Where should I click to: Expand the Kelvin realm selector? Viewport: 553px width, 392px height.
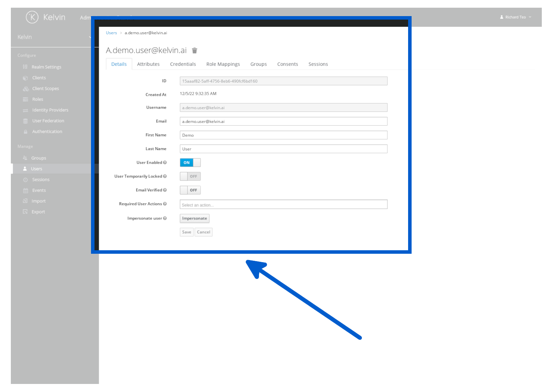(x=52, y=37)
